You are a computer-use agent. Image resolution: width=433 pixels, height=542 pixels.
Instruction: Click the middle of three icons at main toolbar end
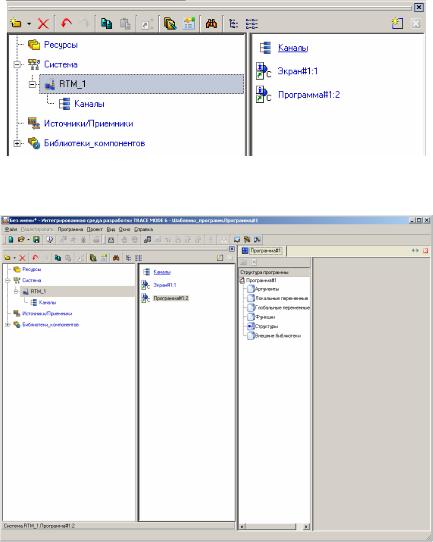coord(247,240)
